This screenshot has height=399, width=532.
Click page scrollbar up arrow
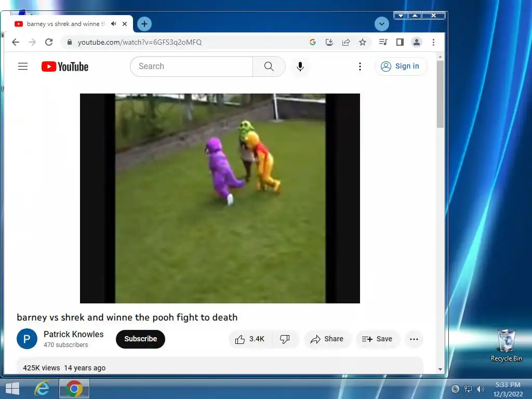click(441, 57)
